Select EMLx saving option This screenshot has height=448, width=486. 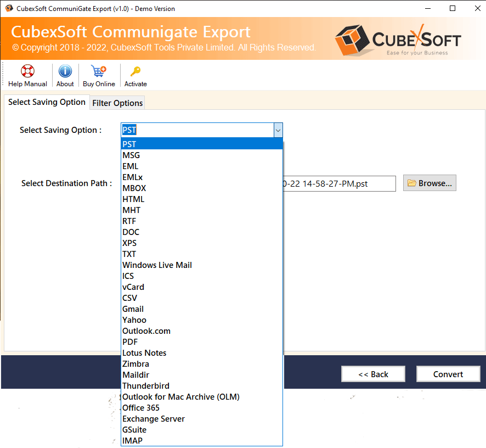pyautogui.click(x=202, y=177)
